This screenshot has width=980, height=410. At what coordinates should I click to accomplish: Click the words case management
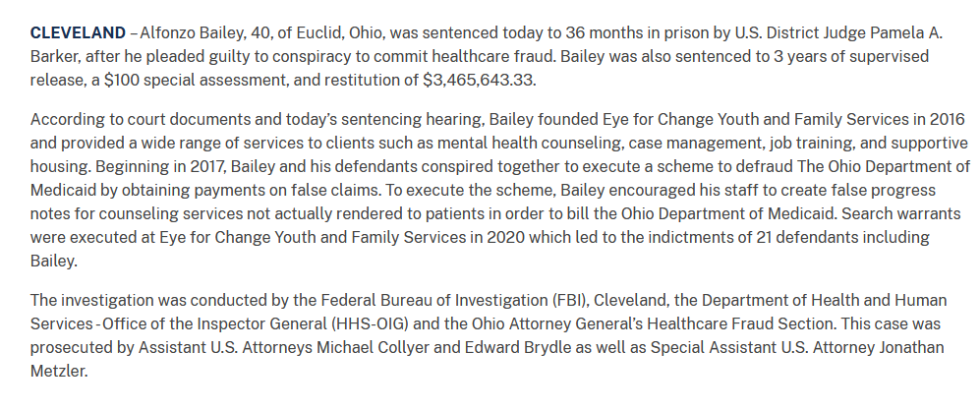pyautogui.click(x=663, y=144)
